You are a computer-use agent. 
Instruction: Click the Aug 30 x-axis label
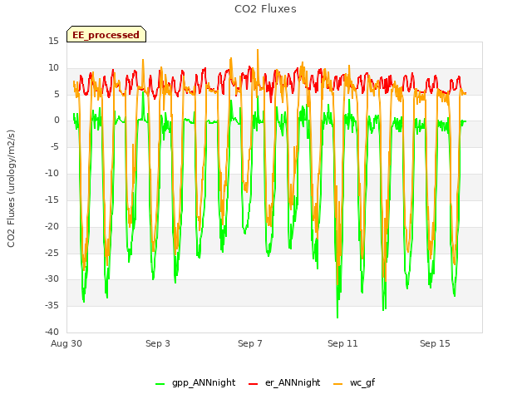tap(66, 343)
